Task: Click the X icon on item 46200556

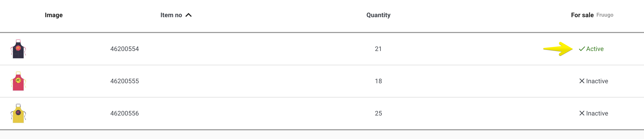Action: (582, 113)
